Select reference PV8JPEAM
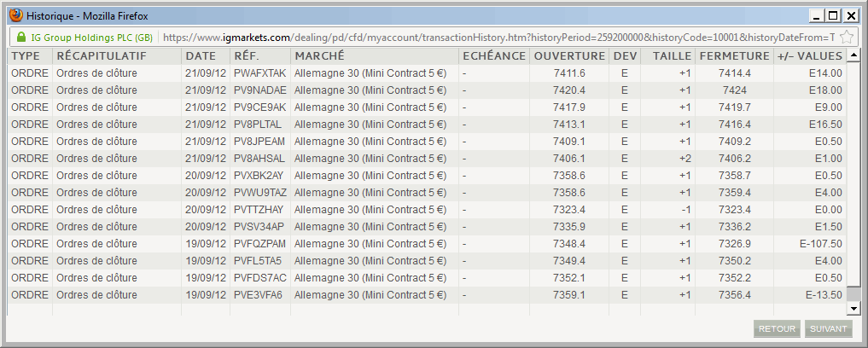Image resolution: width=868 pixels, height=348 pixels. (x=259, y=142)
